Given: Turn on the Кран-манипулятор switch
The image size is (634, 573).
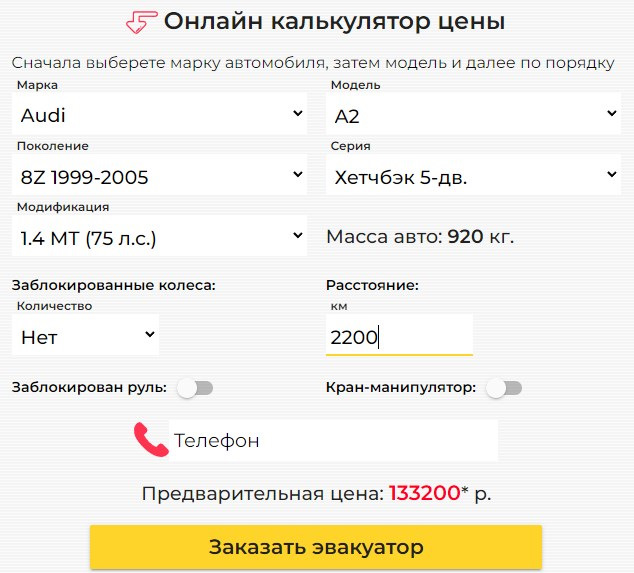Looking at the screenshot, I should [x=504, y=388].
